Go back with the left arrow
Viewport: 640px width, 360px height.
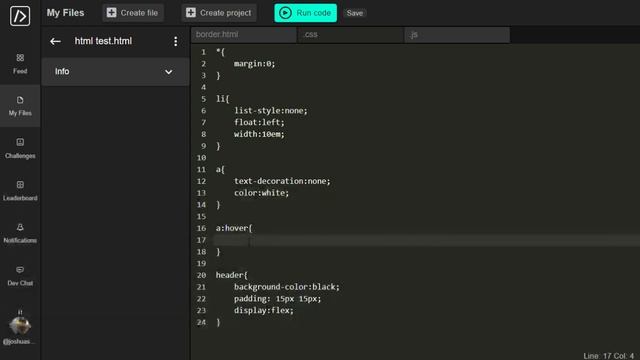pos(55,41)
